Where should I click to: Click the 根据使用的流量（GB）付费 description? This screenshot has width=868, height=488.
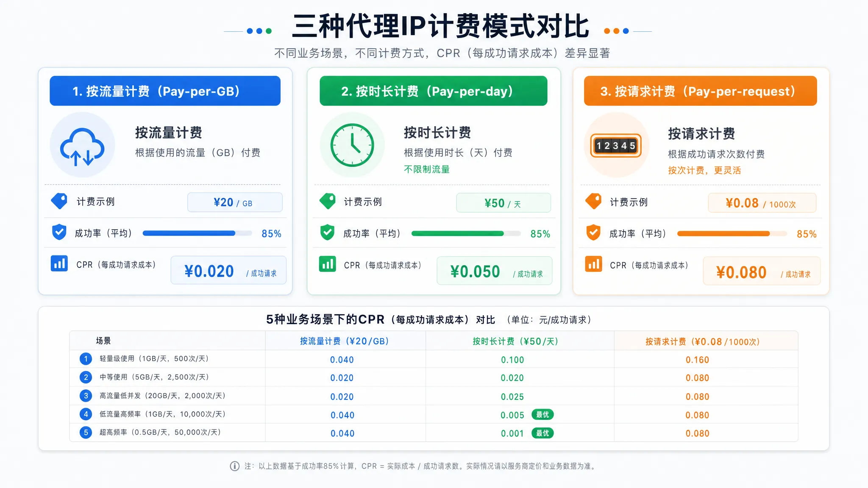pos(198,152)
